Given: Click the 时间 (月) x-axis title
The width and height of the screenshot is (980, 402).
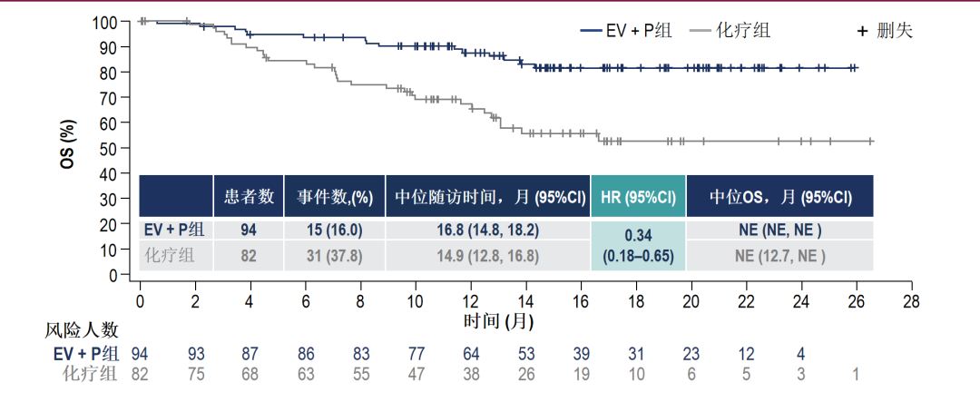Looking at the screenshot, I should pyautogui.click(x=497, y=320).
